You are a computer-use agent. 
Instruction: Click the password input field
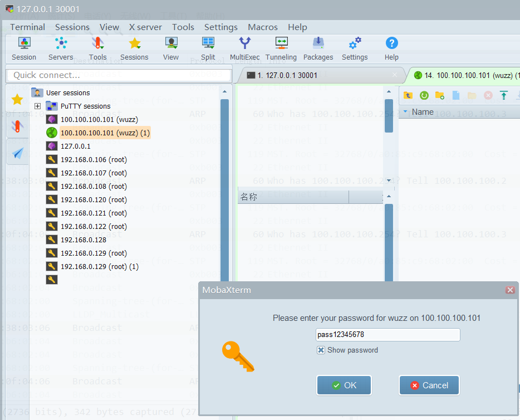click(387, 334)
